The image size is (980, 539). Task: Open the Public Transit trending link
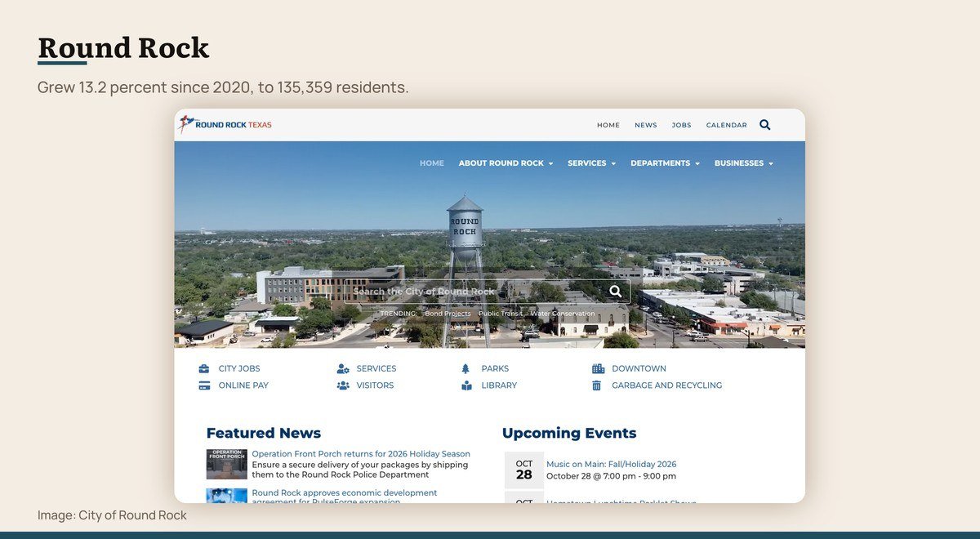click(501, 314)
